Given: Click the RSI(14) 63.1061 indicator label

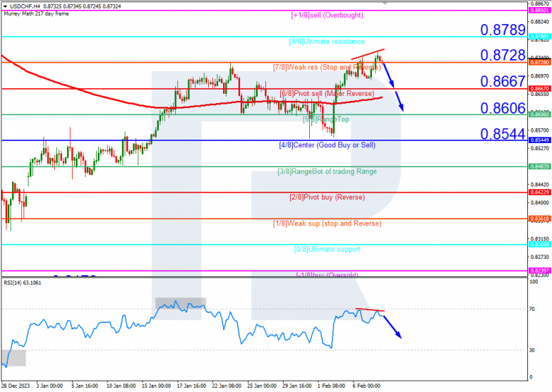Looking at the screenshot, I should click(x=22, y=283).
